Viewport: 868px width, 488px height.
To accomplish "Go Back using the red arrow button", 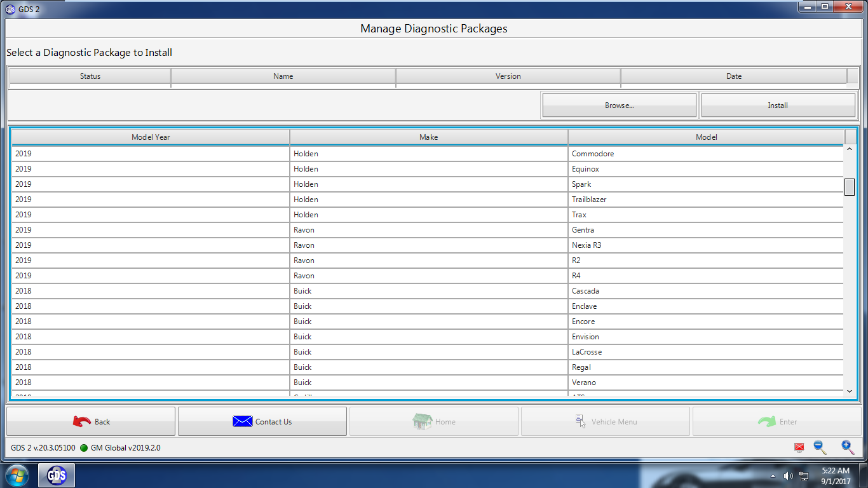I will point(91,421).
